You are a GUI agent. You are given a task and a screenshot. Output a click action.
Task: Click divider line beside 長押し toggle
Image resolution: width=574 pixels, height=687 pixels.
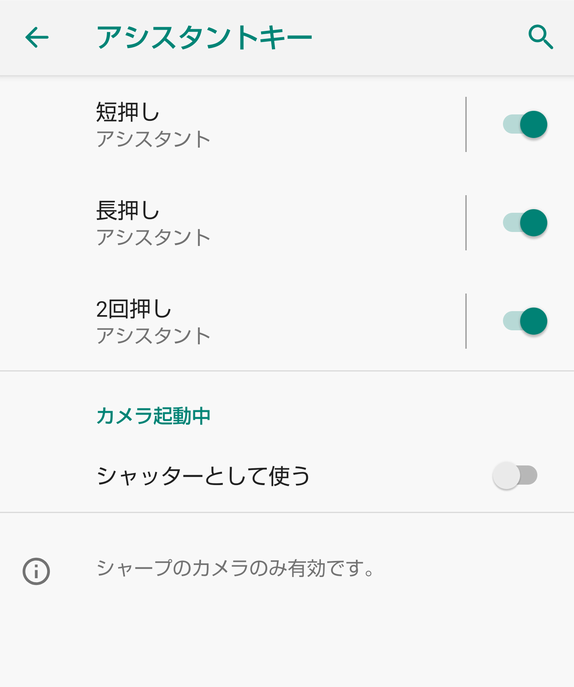coord(466,223)
